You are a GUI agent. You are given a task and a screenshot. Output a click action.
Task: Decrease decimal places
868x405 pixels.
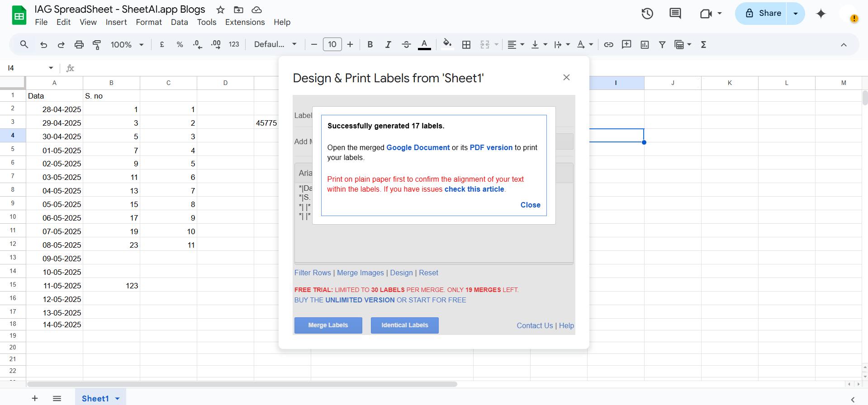pos(198,44)
